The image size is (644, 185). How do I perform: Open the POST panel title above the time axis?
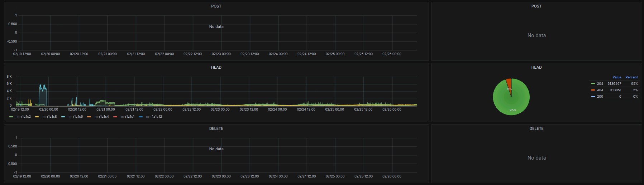(x=216, y=6)
